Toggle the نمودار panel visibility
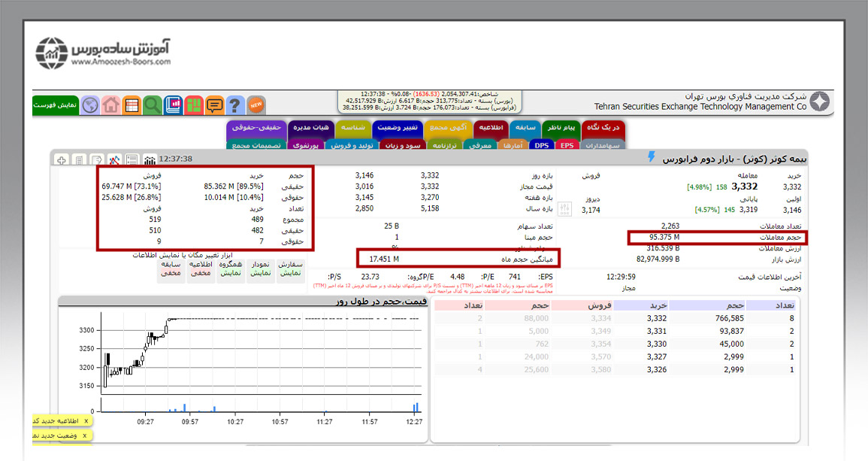Screen dimensions: 868x461 [x=260, y=269]
